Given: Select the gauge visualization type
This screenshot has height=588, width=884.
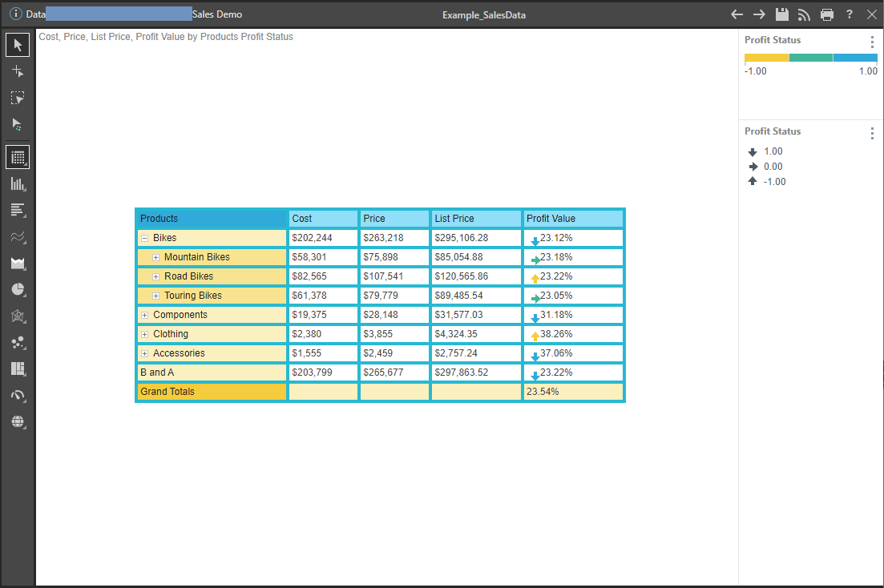Looking at the screenshot, I should tap(18, 396).
